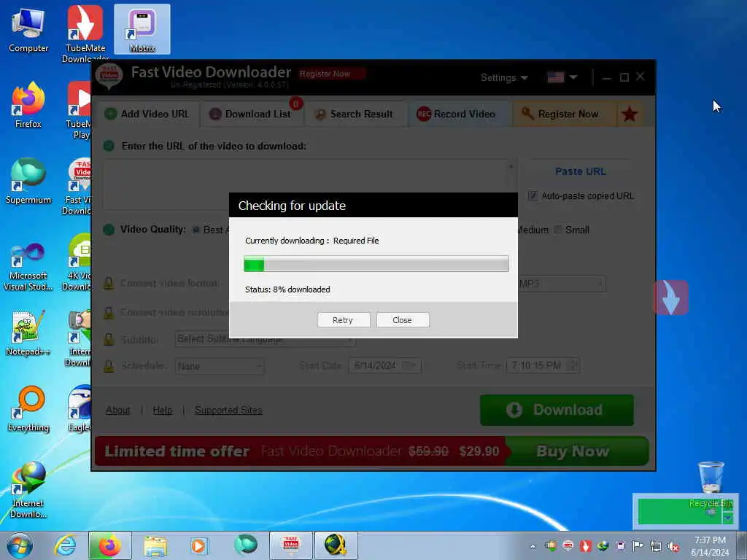The width and height of the screenshot is (747, 560).
Task: Click the muted volume tray icon
Action: coord(673,546)
